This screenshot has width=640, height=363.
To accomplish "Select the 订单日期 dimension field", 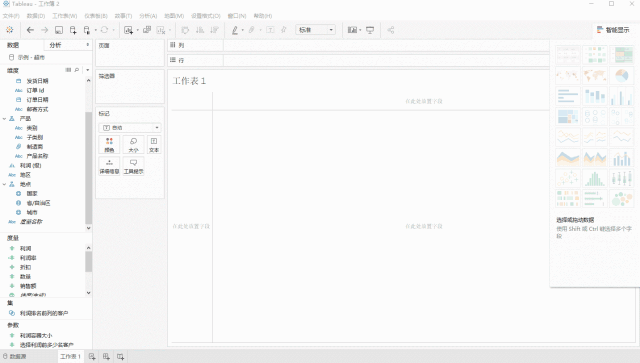I will coord(38,100).
